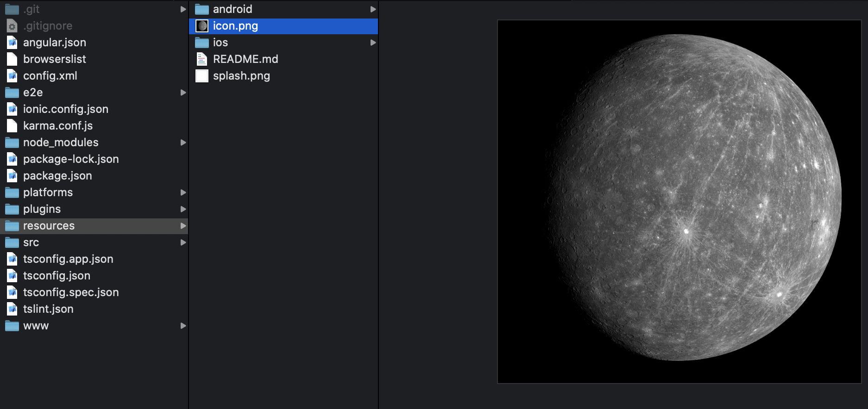Expand the android folder arrow
868x409 pixels.
[373, 9]
